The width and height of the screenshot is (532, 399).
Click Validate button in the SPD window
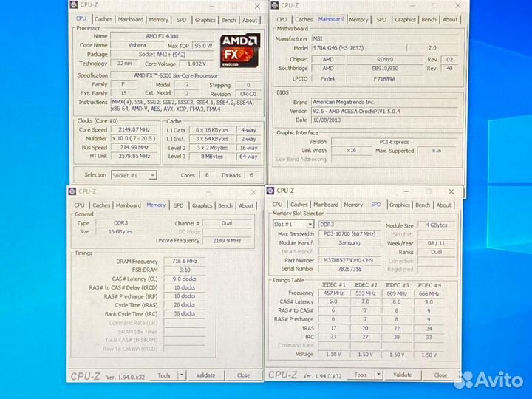pyautogui.click(x=403, y=375)
